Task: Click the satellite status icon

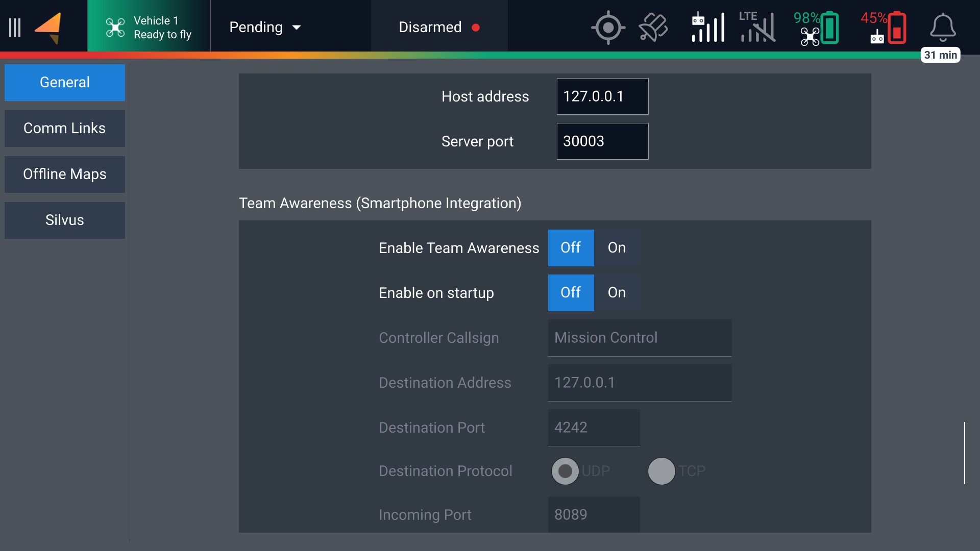Action: click(653, 28)
